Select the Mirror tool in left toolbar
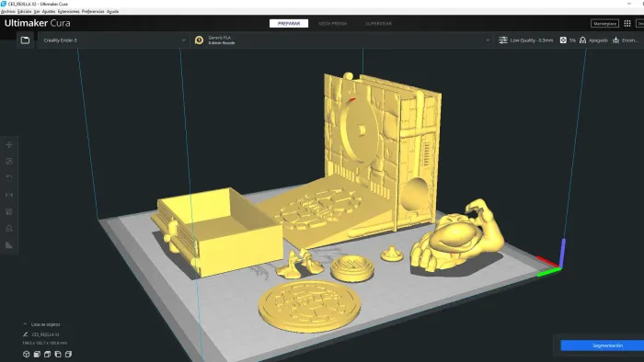Screen dimensions: 644x362 [9, 195]
